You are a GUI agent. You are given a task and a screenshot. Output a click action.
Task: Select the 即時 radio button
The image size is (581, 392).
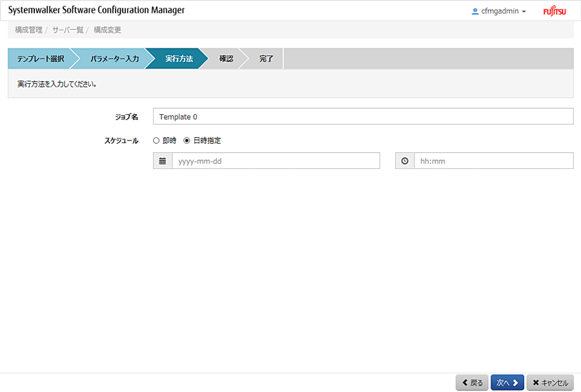point(156,141)
